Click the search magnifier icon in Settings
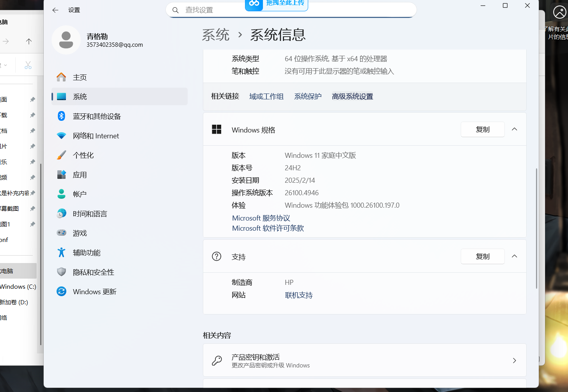 click(176, 10)
